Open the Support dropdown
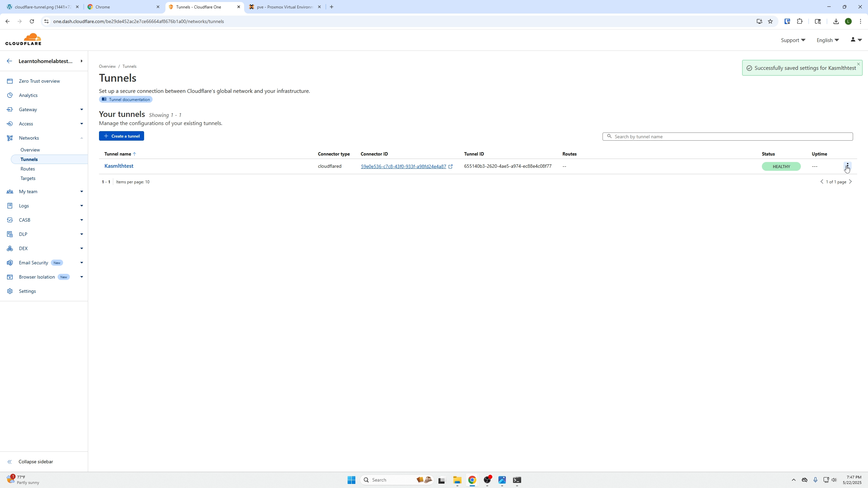Screen dimensions: 868x488 793,40
